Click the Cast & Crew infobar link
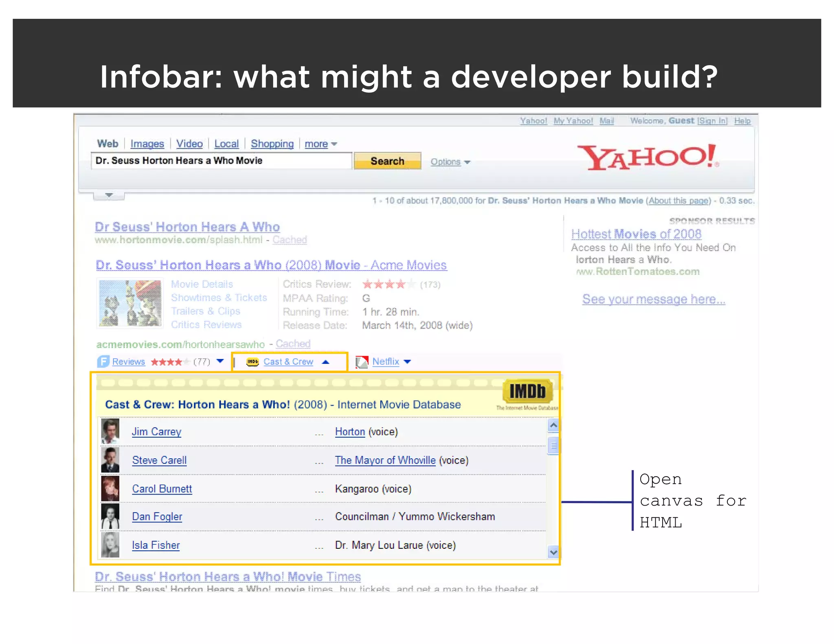This screenshot has width=834, height=644. (x=288, y=361)
